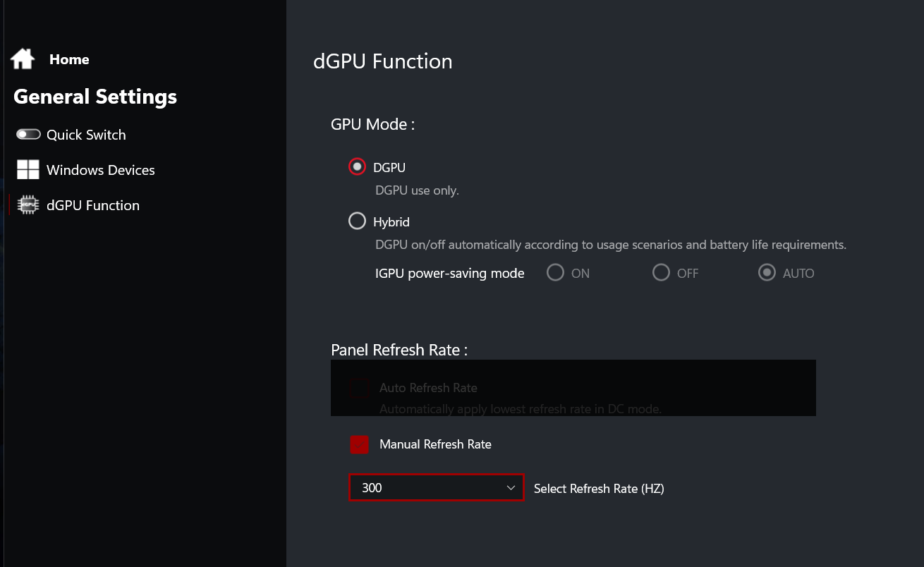The height and width of the screenshot is (567, 924).
Task: Click the Quick Switch toggle icon
Action: (28, 134)
